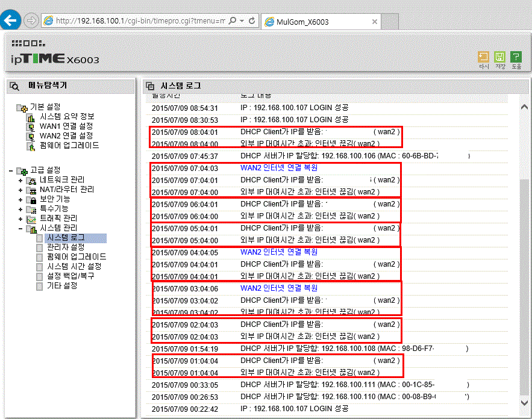Expand the 트래픽 관리 tree node

click(20, 219)
